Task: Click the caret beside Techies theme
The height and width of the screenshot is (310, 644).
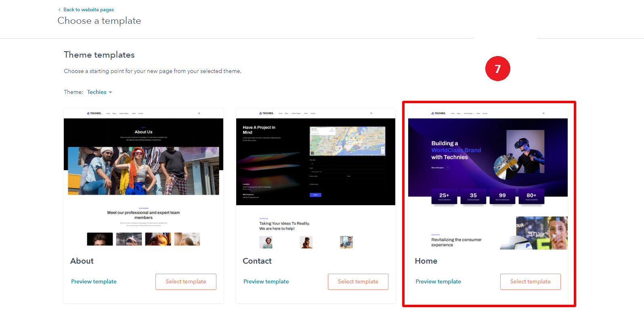Action: coord(110,92)
